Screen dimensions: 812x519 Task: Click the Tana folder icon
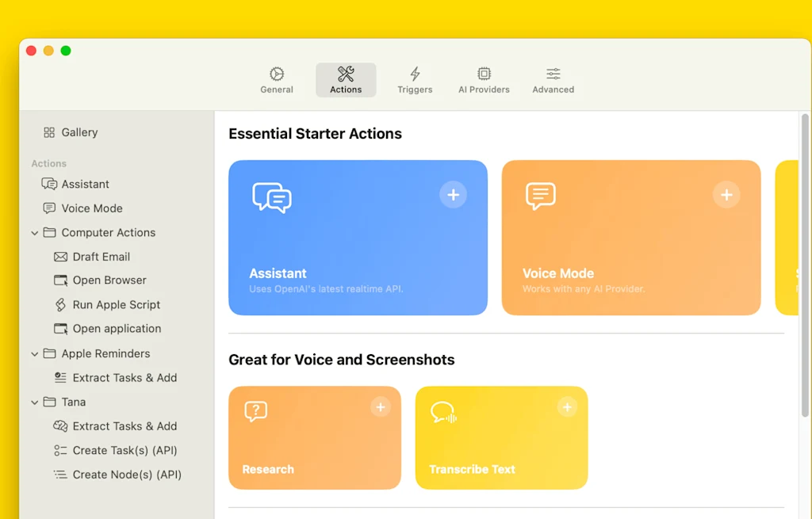point(49,402)
